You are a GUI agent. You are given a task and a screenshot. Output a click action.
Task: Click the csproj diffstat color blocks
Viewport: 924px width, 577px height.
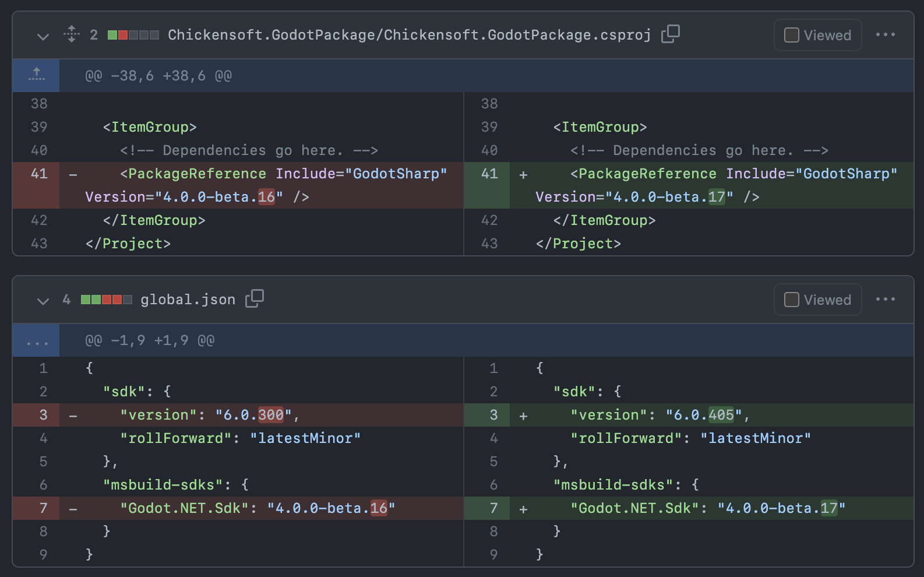click(133, 35)
